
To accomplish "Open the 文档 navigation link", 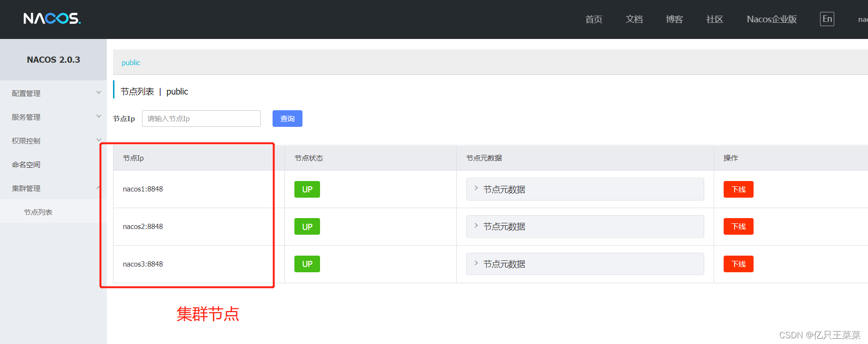I will [634, 19].
